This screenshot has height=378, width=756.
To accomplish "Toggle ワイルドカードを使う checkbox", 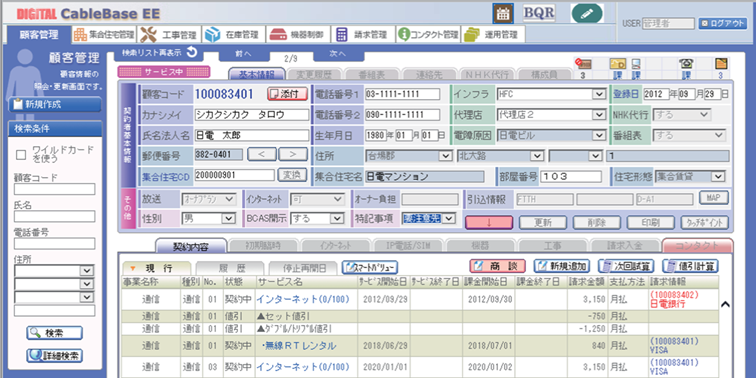I will click(x=21, y=155).
